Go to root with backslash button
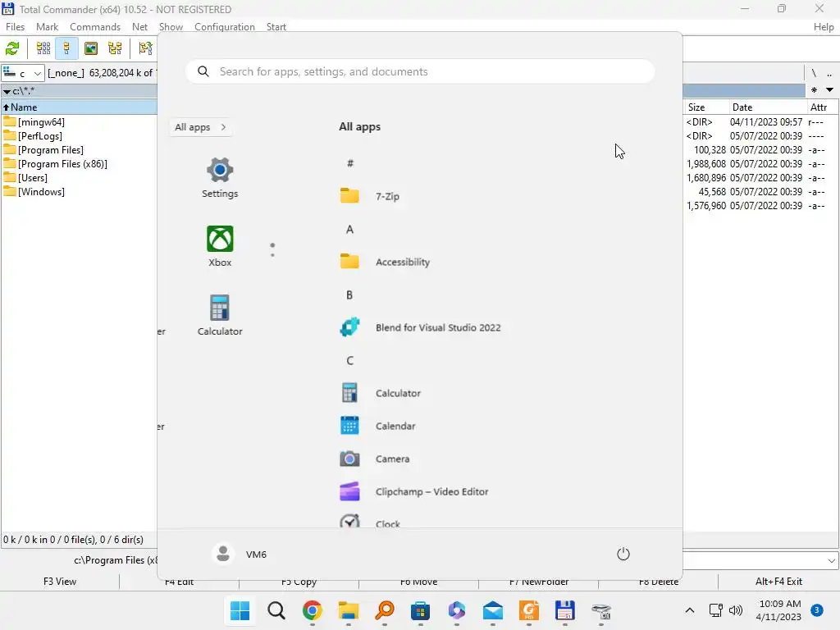This screenshot has height=630, width=840. click(814, 73)
